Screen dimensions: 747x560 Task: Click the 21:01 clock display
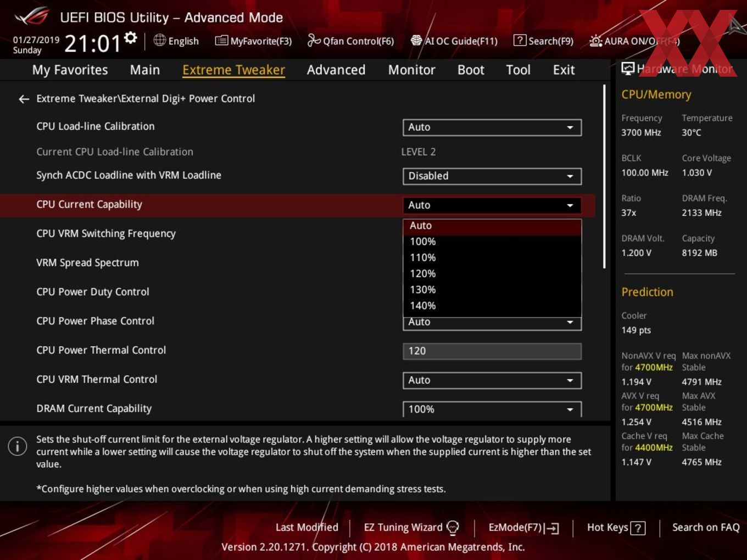(92, 43)
